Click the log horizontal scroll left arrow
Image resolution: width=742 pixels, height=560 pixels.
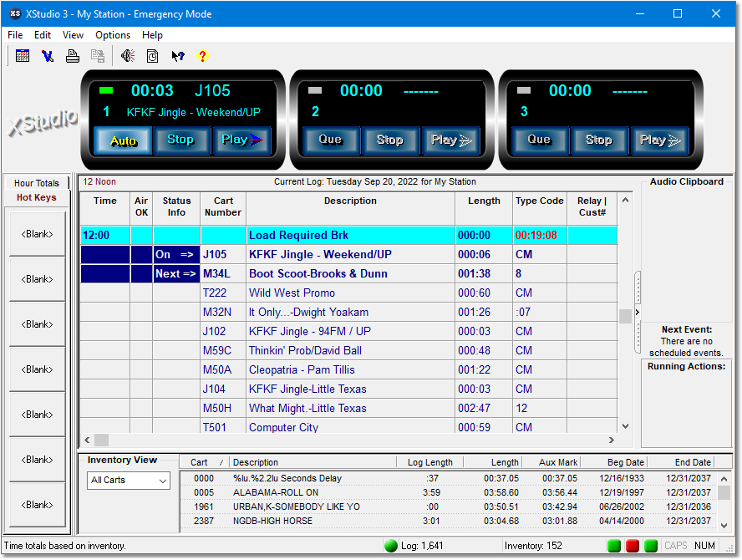click(x=87, y=440)
